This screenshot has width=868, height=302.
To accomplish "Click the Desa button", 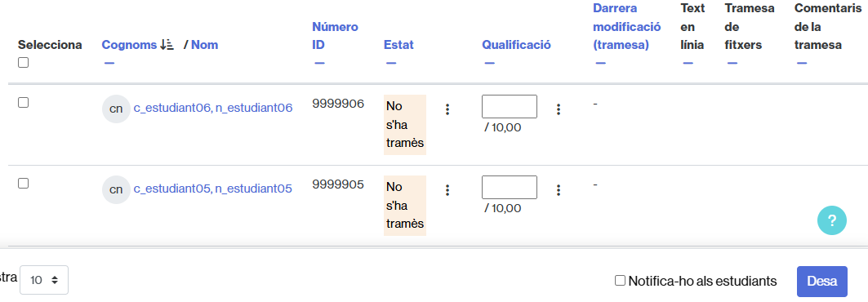I will [822, 281].
